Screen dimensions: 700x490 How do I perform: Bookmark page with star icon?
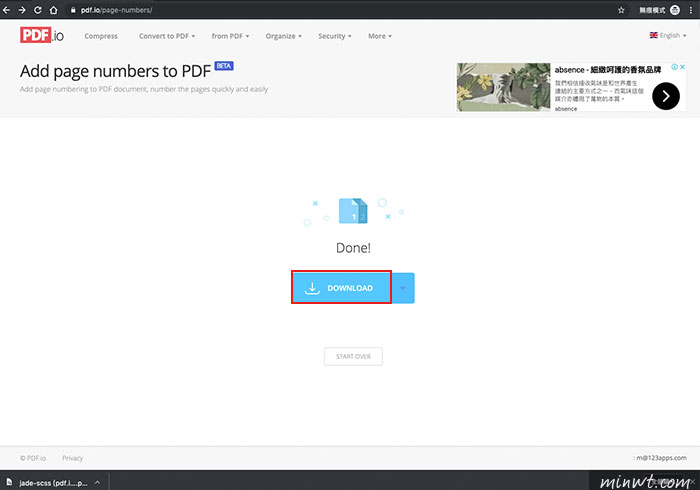[x=621, y=10]
